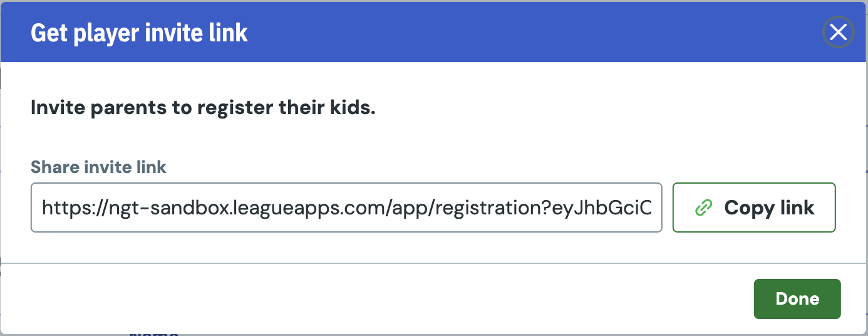The width and height of the screenshot is (868, 336).
Task: Confirm with the green Done button
Action: click(797, 299)
